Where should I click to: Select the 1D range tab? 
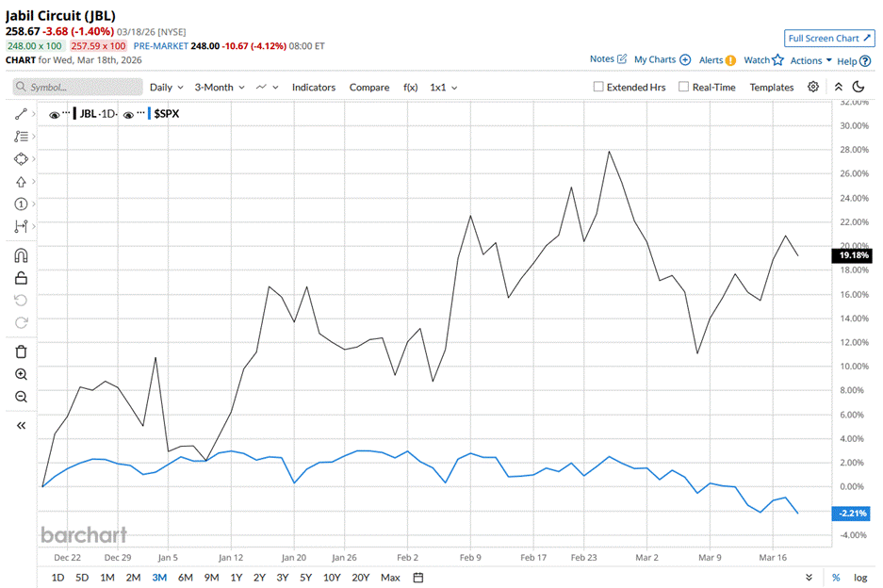(57, 578)
